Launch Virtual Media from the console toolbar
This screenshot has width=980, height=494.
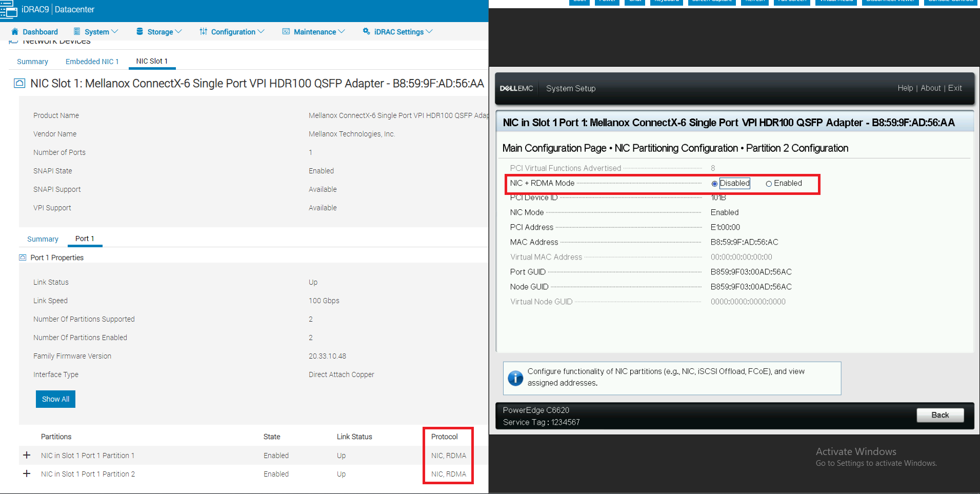[x=835, y=2]
